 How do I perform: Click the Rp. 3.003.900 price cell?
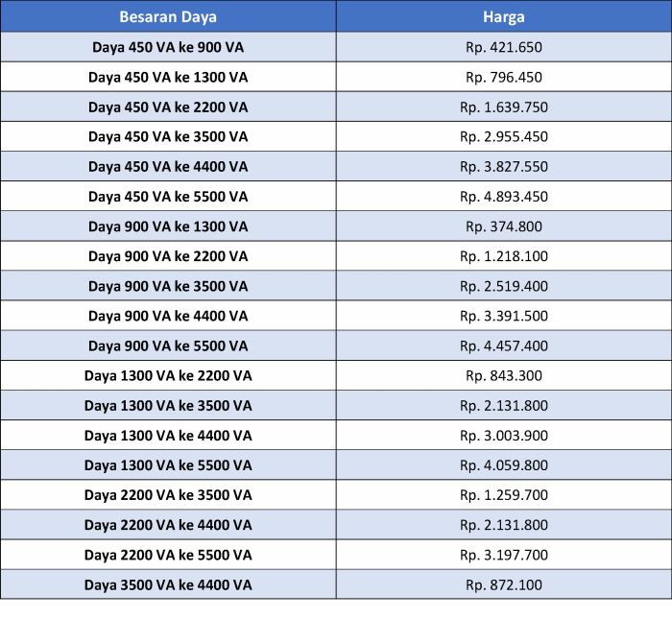(503, 435)
